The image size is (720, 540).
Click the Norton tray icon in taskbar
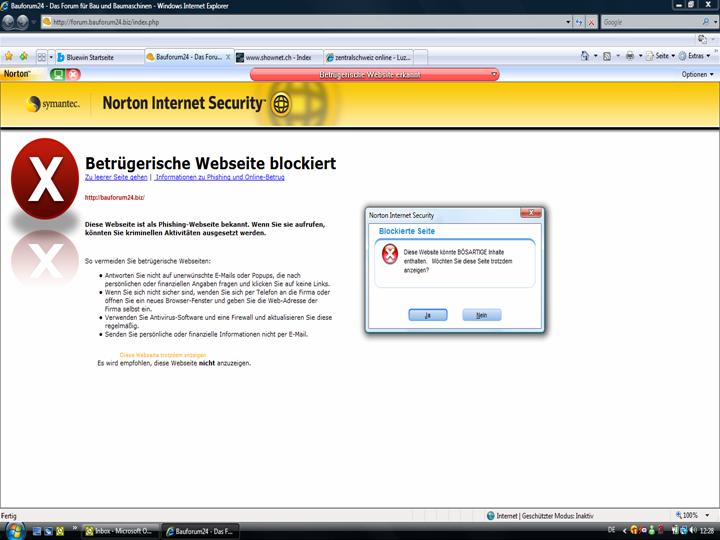634,530
